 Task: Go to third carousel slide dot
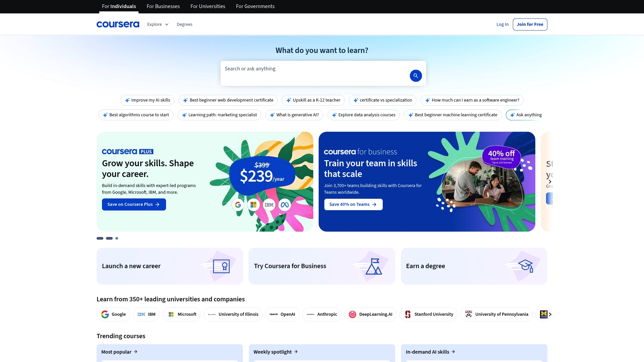117,238
